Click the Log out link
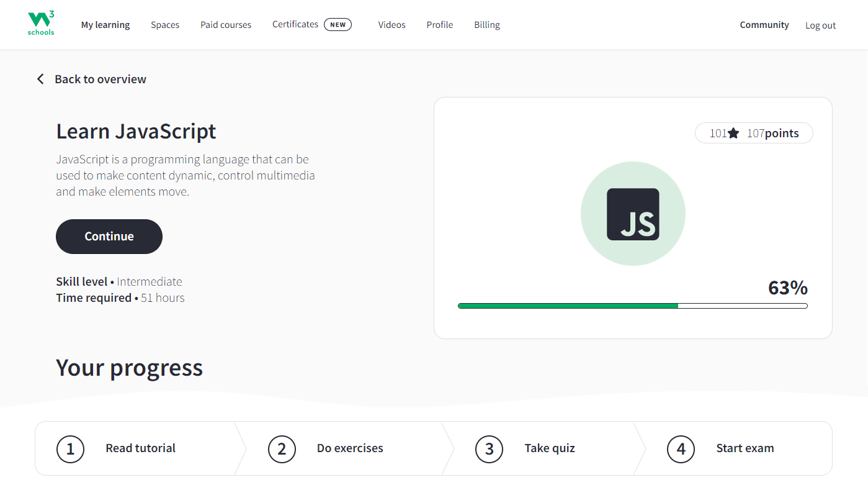This screenshot has height=490, width=868. click(x=820, y=25)
